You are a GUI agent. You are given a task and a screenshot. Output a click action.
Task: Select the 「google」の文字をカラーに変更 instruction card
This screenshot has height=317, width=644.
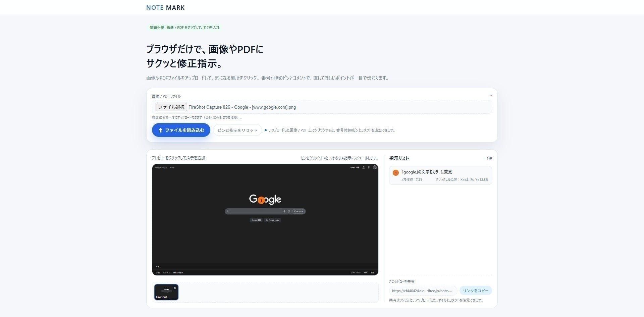tap(440, 175)
